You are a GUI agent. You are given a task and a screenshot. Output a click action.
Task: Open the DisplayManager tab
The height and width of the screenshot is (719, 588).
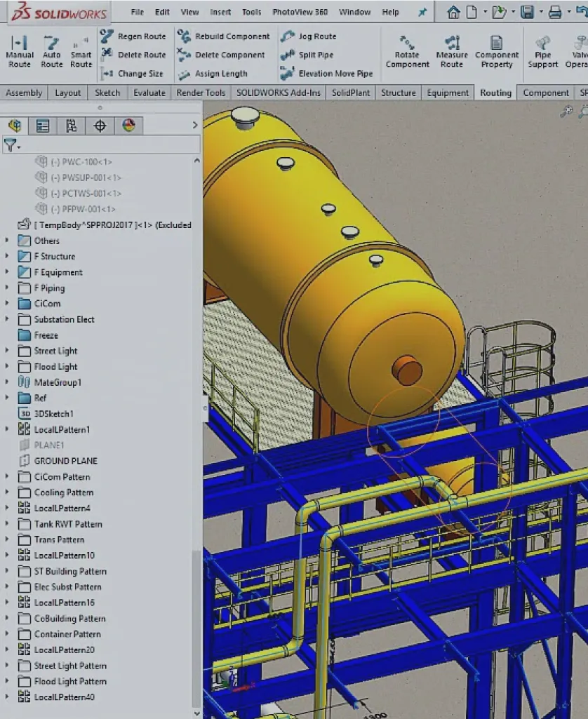click(128, 125)
